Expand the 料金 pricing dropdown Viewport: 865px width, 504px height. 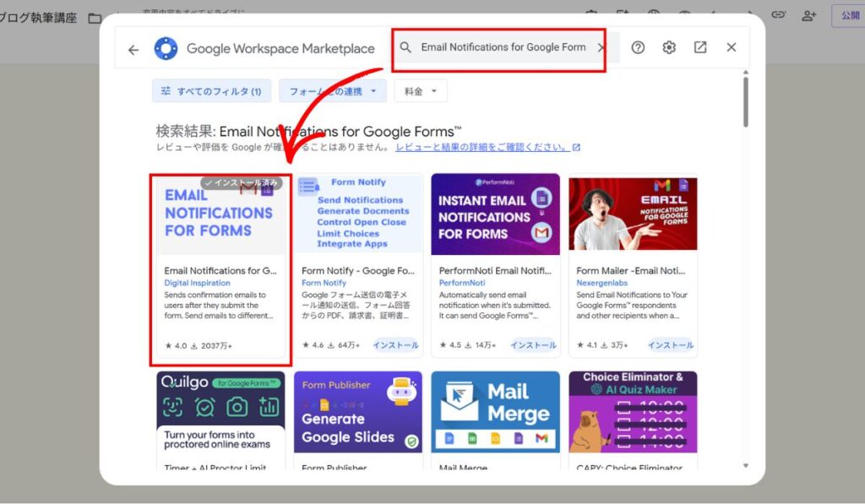pos(421,91)
